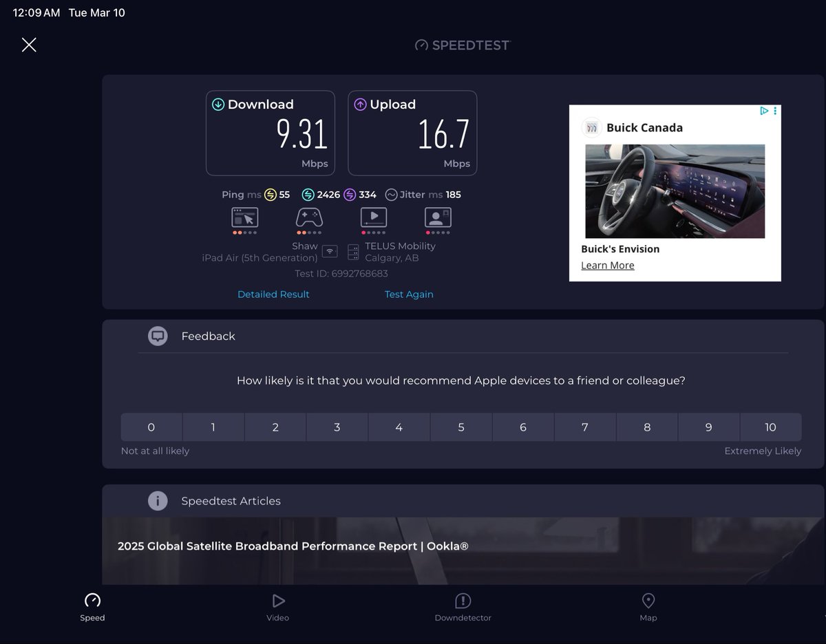The height and width of the screenshot is (644, 826).
Task: Switch to the Map tab
Action: coord(648,607)
